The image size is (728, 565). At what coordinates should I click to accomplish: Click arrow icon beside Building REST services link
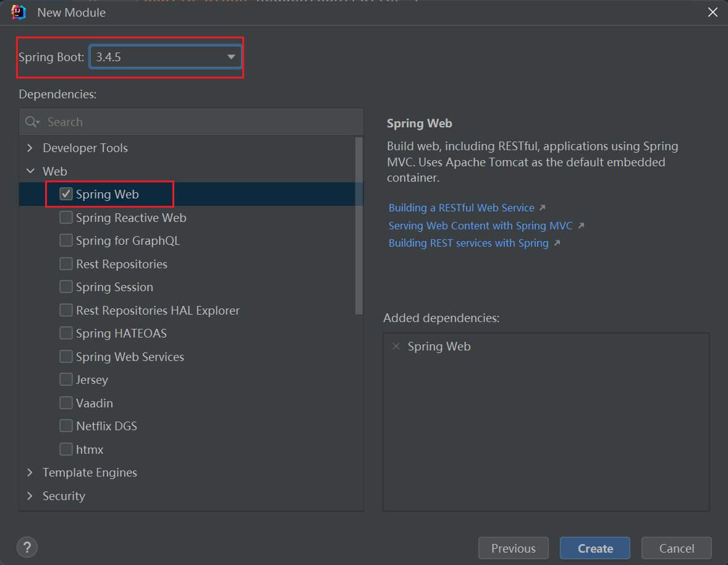coord(557,242)
